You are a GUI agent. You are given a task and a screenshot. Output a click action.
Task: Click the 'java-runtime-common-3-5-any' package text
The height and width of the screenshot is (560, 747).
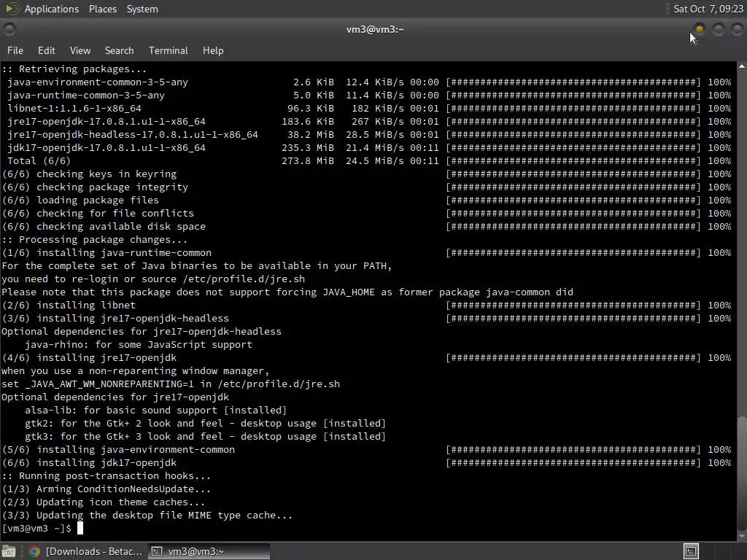[86, 96]
